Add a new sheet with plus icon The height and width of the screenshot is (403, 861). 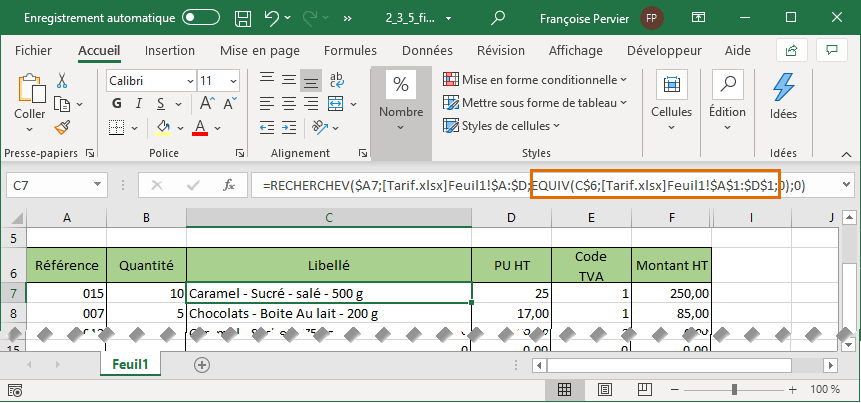pos(202,365)
